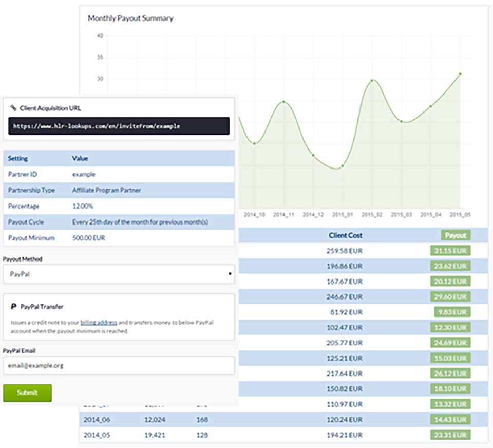Image resolution: width=493 pixels, height=448 pixels.
Task: Click the 205.77 EUR client cost cell
Action: coord(344,343)
